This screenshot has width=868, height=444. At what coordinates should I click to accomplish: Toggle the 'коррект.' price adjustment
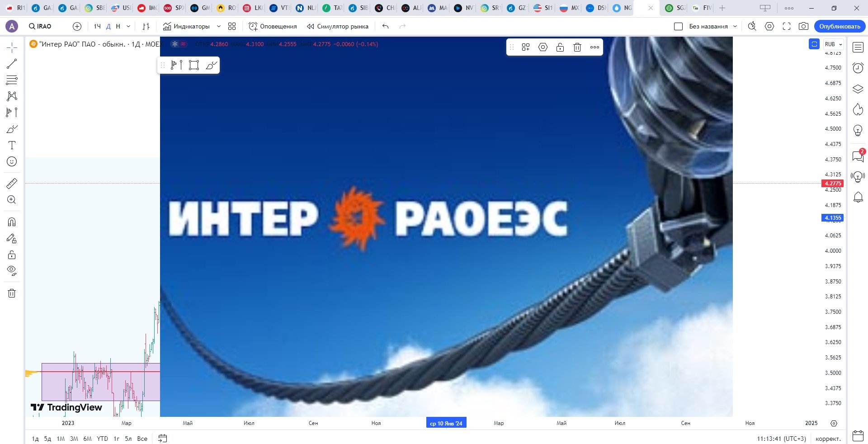click(x=828, y=439)
